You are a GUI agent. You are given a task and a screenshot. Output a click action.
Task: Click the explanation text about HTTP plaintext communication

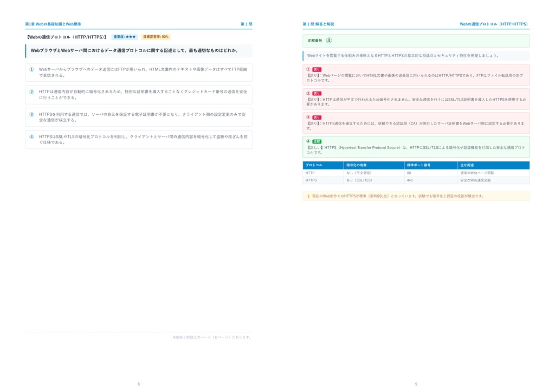[416, 102]
